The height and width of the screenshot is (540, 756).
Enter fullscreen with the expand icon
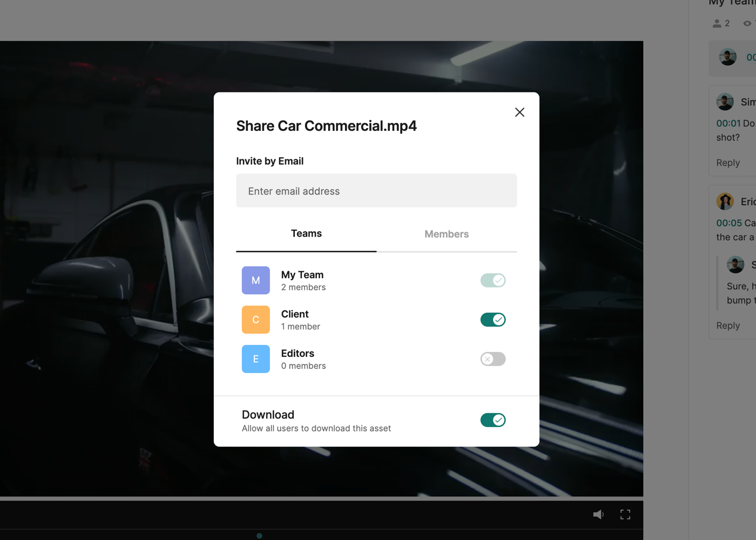point(625,515)
